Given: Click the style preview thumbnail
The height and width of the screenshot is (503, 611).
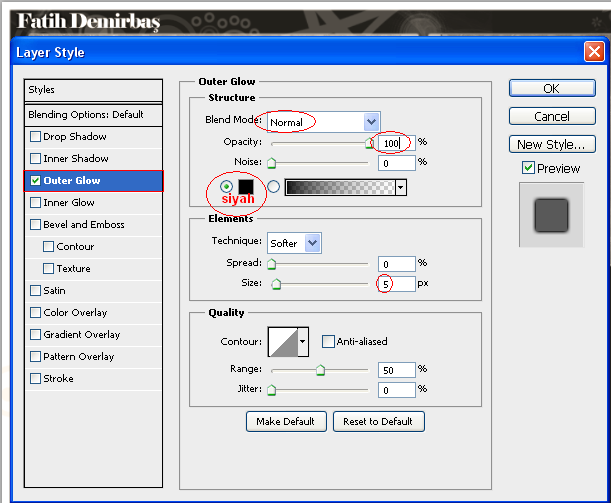Looking at the screenshot, I should coord(551,215).
